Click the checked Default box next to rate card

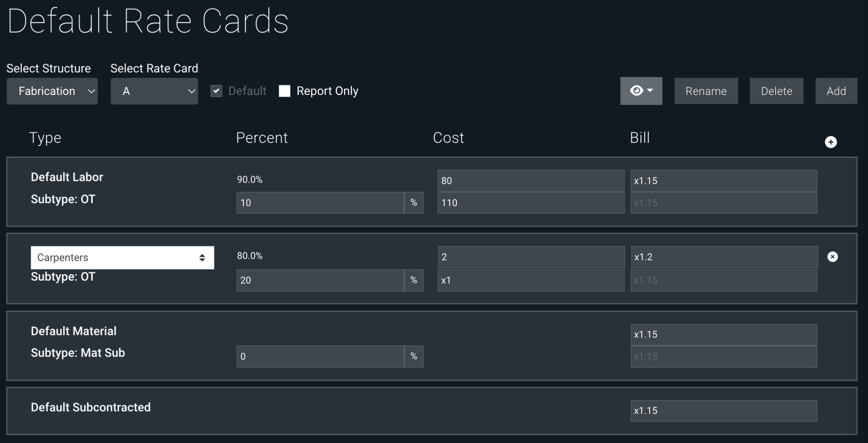(216, 91)
